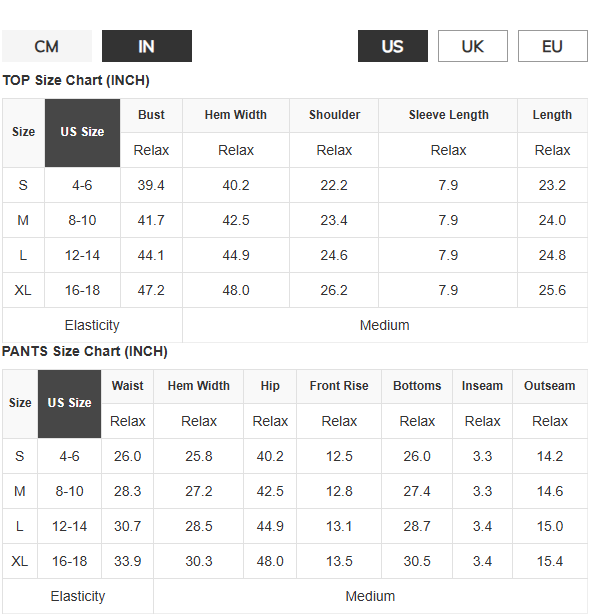The image size is (610, 615).
Task: Switch sizing region to UK
Action: 473,46
